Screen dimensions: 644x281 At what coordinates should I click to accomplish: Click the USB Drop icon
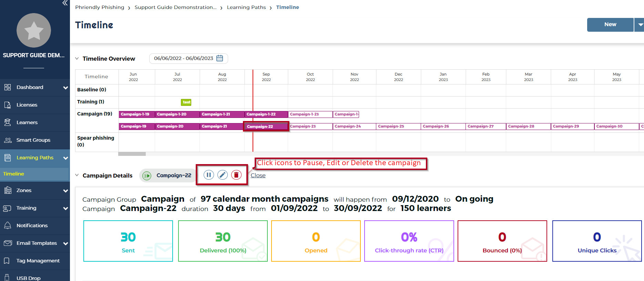8,278
